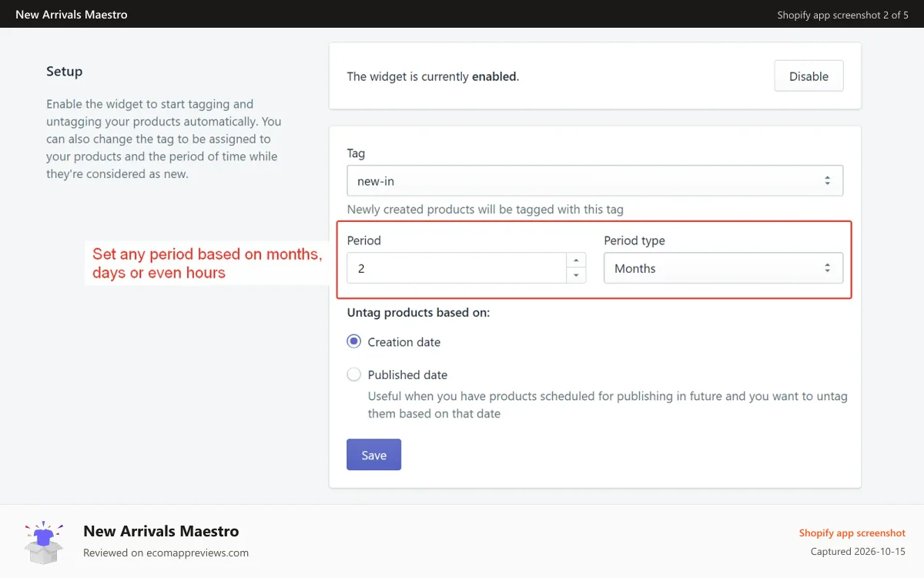Increase Period with the up stepper arrow
Image resolution: width=924 pixels, height=578 pixels.
[x=576, y=260]
